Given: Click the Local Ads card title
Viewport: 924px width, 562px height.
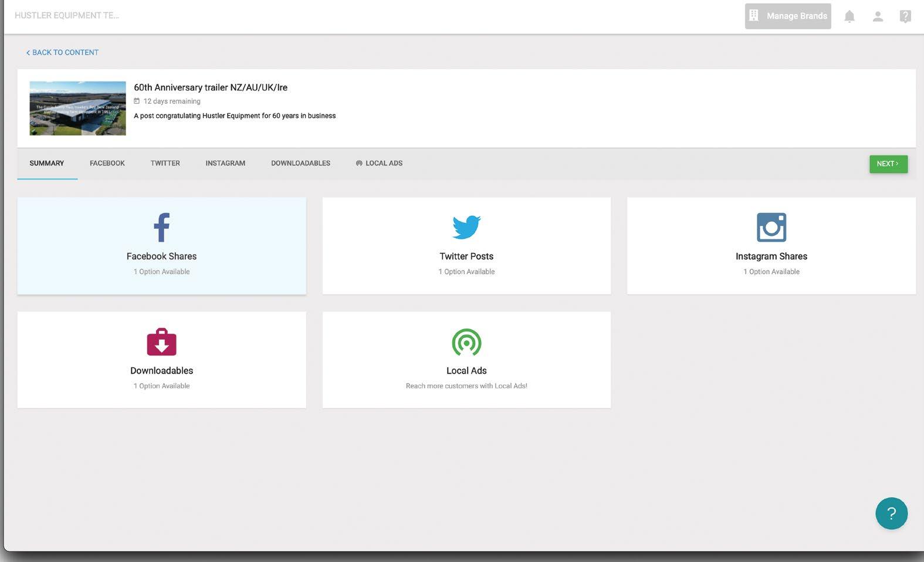Looking at the screenshot, I should [x=466, y=371].
